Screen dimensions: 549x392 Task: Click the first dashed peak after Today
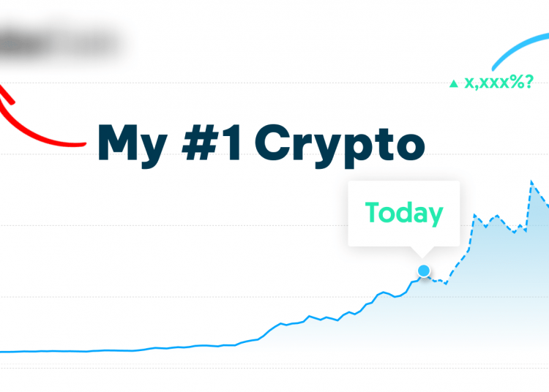pos(475,215)
